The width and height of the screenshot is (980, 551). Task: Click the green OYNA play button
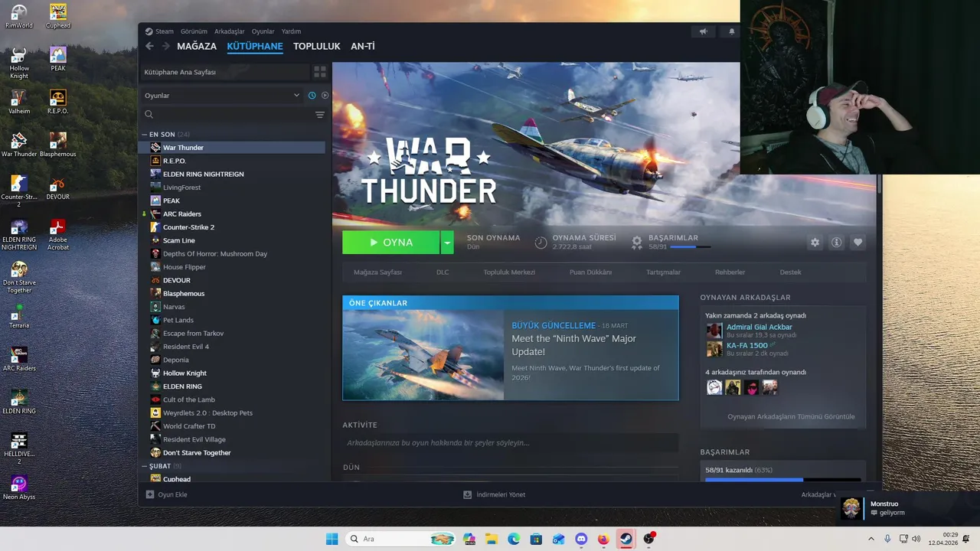pyautogui.click(x=391, y=242)
